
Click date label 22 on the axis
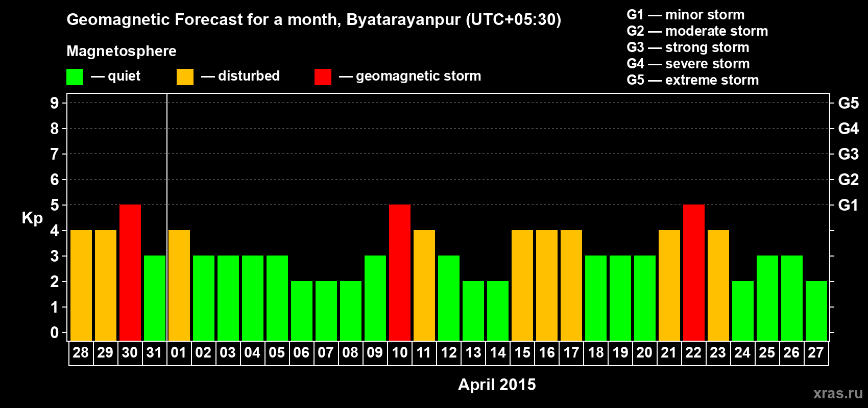(x=693, y=353)
